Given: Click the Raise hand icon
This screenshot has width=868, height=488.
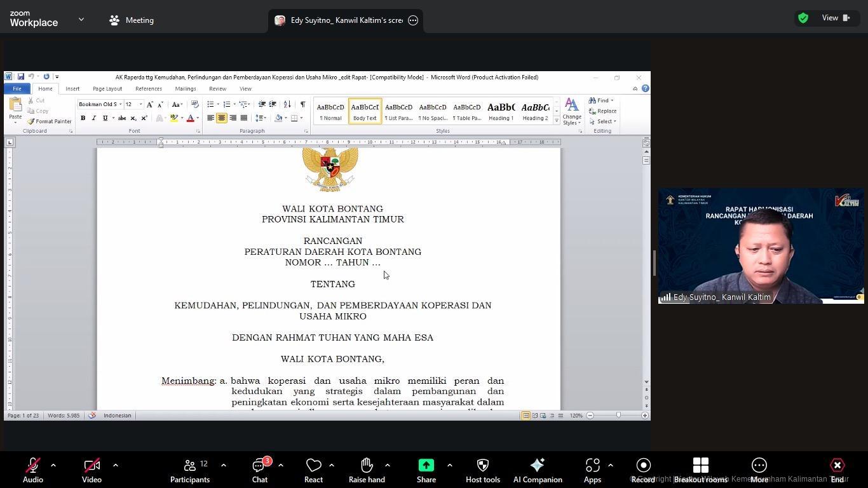Looking at the screenshot, I should click(x=367, y=471).
